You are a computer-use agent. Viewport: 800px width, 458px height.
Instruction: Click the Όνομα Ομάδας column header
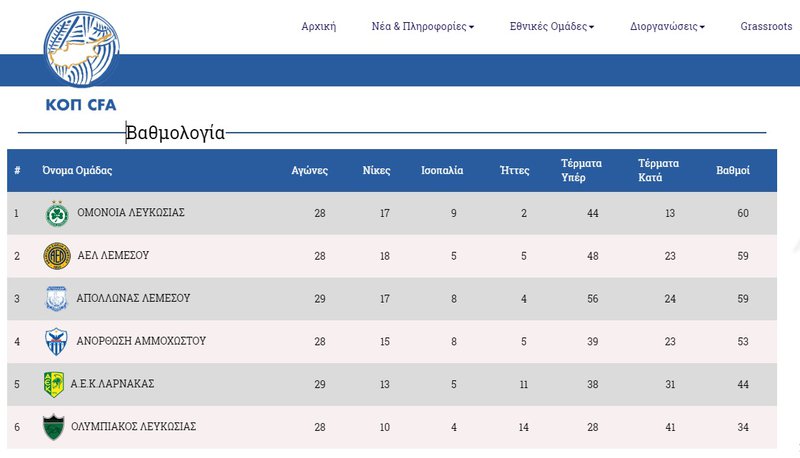[77, 170]
